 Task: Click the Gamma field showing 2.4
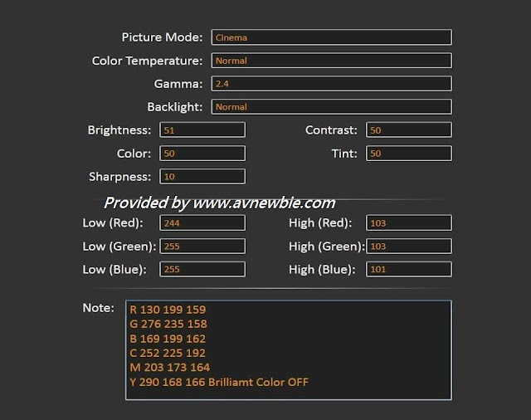coord(332,84)
